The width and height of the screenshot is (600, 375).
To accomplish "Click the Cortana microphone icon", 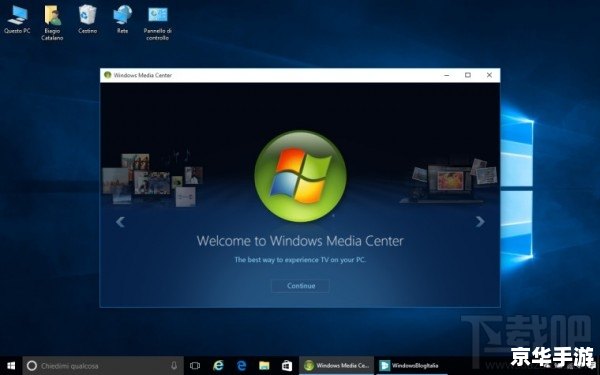I will [174, 366].
